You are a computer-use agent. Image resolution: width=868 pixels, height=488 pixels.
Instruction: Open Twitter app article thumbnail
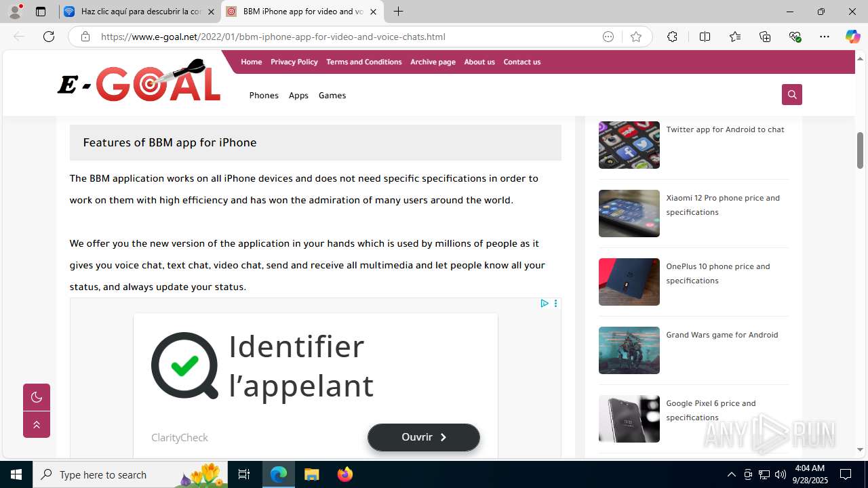click(x=629, y=145)
